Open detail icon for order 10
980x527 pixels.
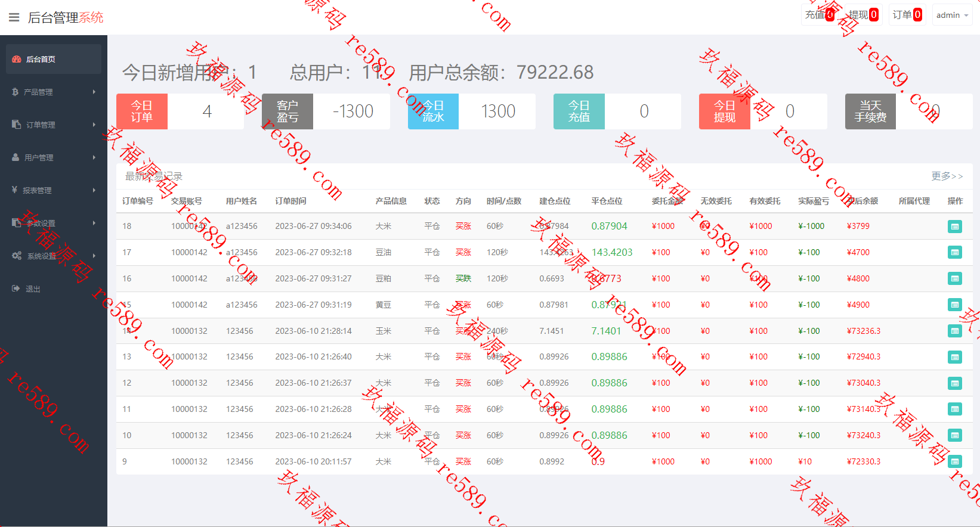[955, 435]
